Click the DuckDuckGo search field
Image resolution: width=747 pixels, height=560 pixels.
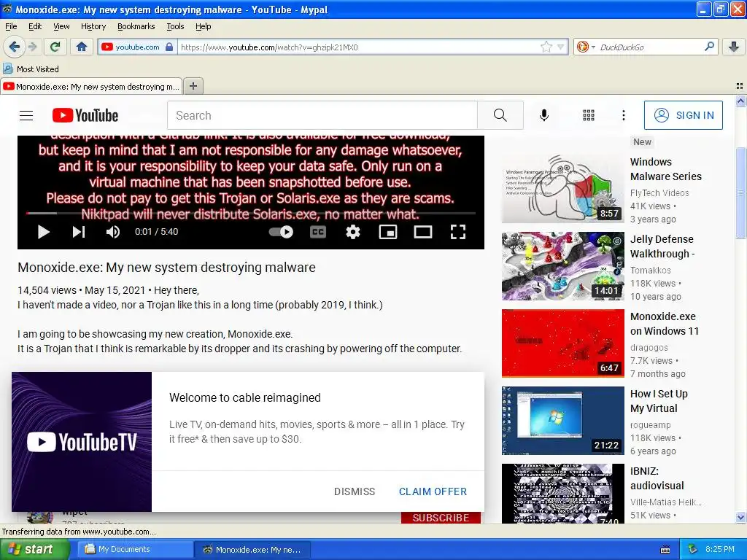(650, 47)
